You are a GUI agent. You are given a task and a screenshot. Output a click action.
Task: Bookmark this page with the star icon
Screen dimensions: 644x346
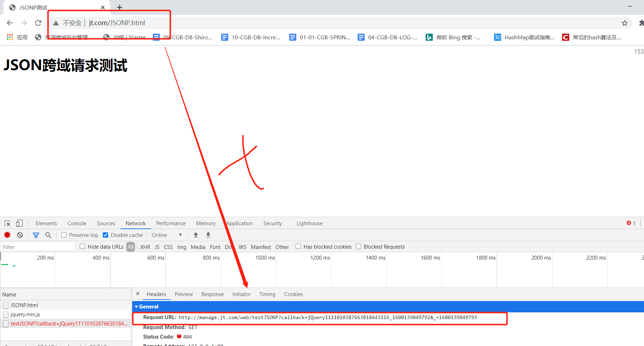click(x=625, y=23)
